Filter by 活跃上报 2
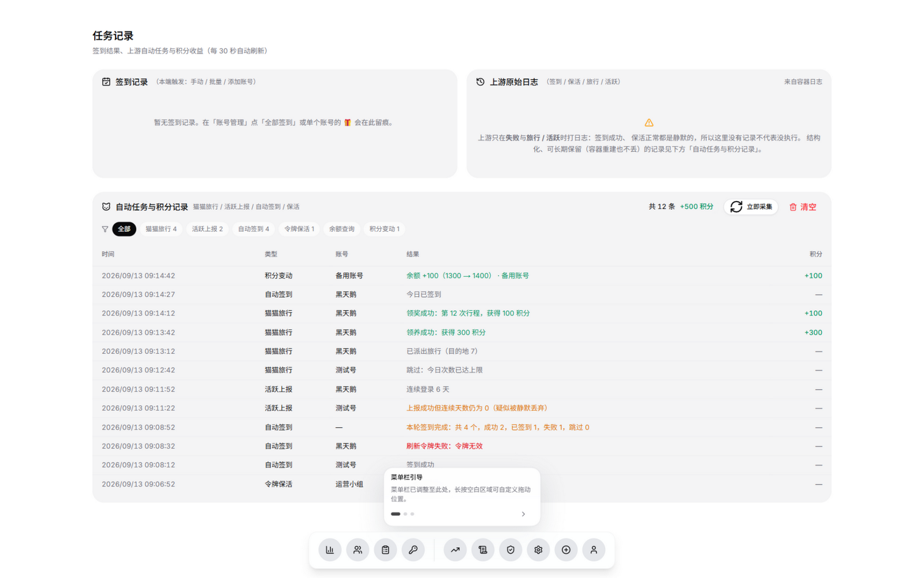The image size is (924, 578). (207, 229)
